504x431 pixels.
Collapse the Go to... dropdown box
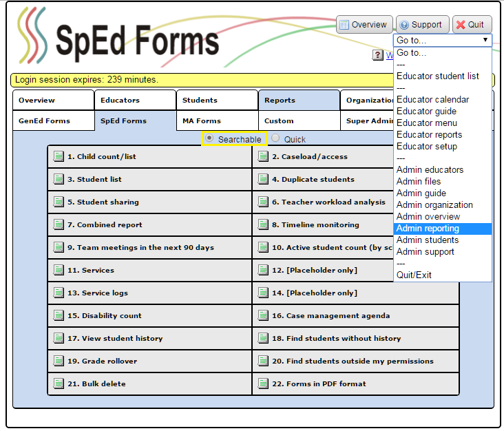pyautogui.click(x=442, y=41)
